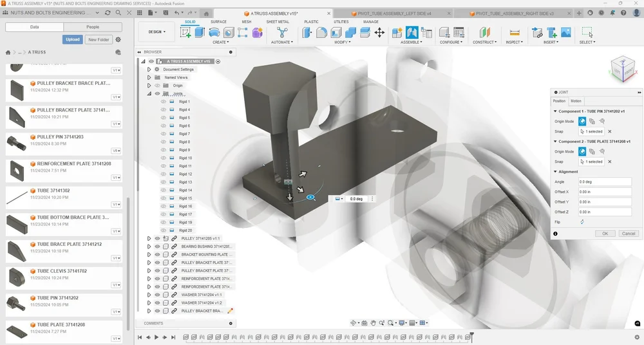Hide the Joints folder with its eye icon

(157, 93)
